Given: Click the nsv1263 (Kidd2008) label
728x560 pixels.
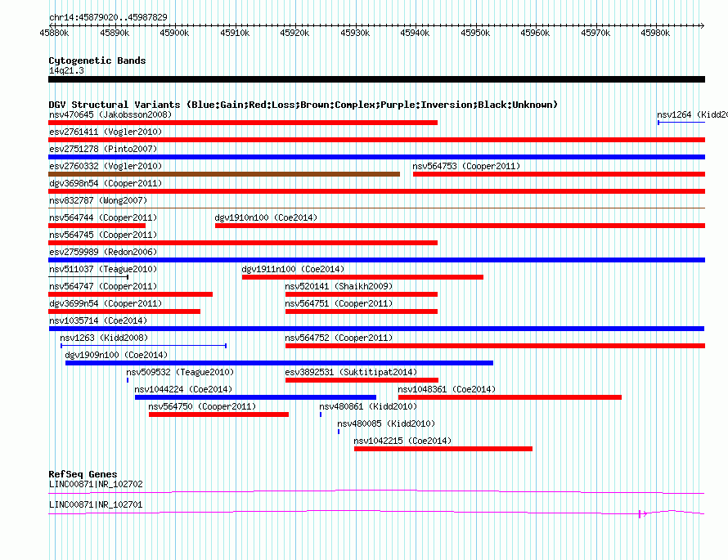Looking at the screenshot, I should tap(104, 338).
